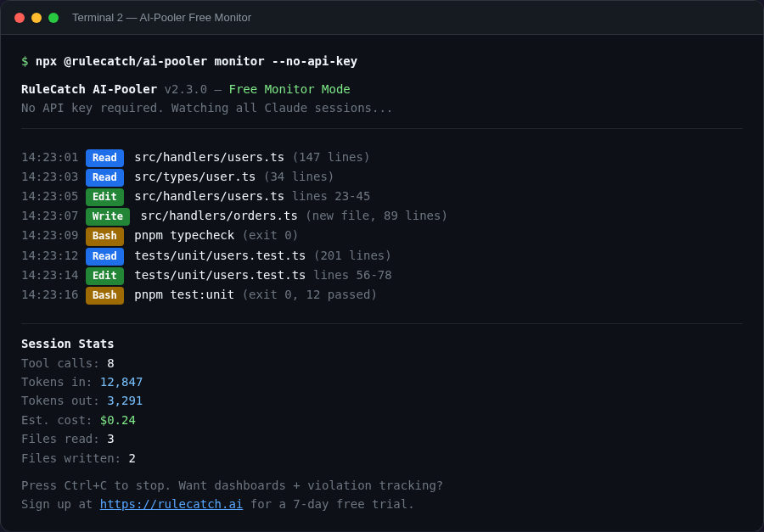Open the https://rulecatch.ai signup link
The height and width of the screenshot is (532, 764).
point(171,503)
